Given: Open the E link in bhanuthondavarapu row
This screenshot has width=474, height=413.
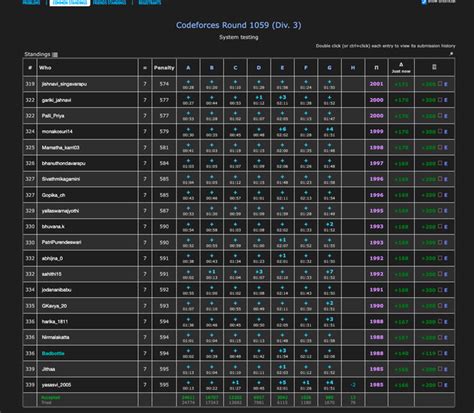Looking at the screenshot, I should 446,163.
